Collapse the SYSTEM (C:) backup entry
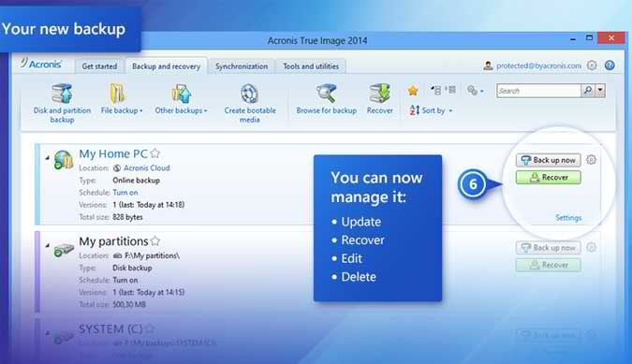The image size is (632, 364). [x=47, y=333]
